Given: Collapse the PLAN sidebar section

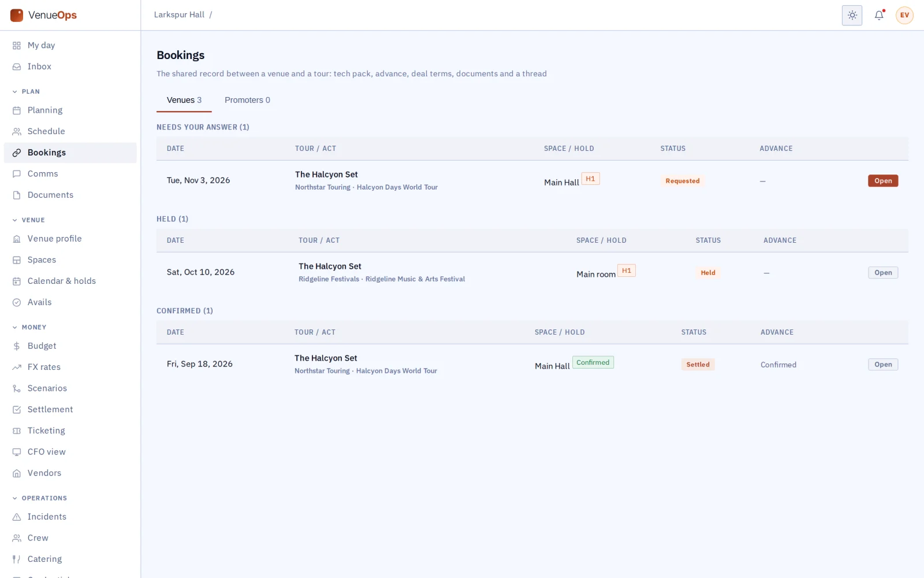Looking at the screenshot, I should click(x=27, y=91).
